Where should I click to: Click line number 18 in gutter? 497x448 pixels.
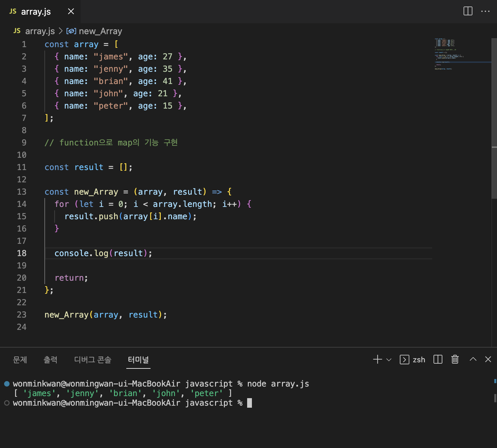click(x=22, y=253)
